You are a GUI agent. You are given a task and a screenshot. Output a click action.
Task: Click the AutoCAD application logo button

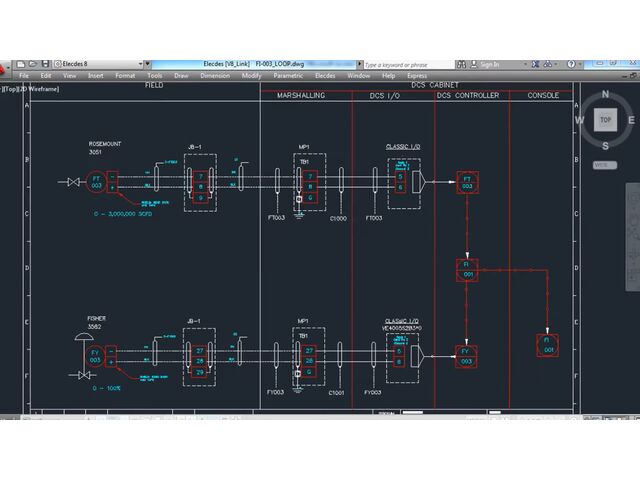pyautogui.click(x=4, y=70)
